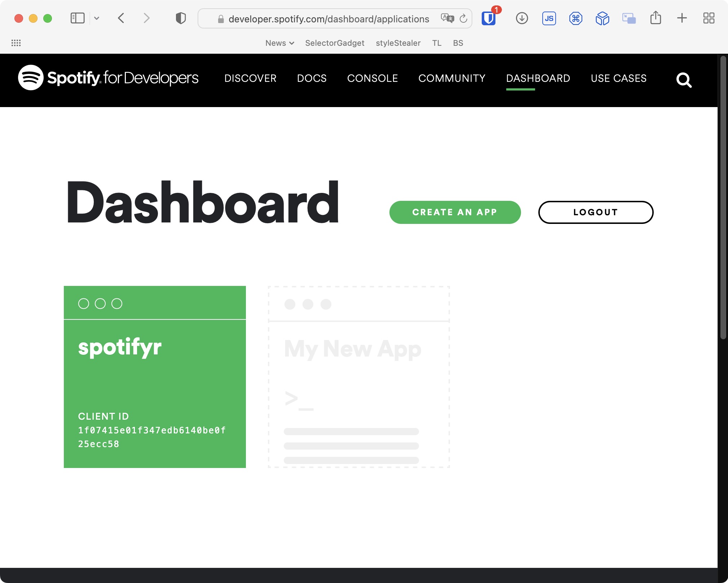This screenshot has height=583, width=728.
Task: Click the translate icon in address bar
Action: click(447, 18)
